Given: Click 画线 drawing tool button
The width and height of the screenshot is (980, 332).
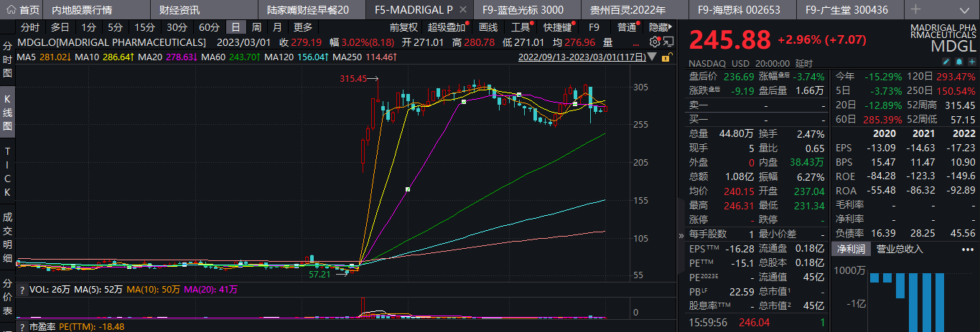Looking at the screenshot, I should click(x=488, y=27).
